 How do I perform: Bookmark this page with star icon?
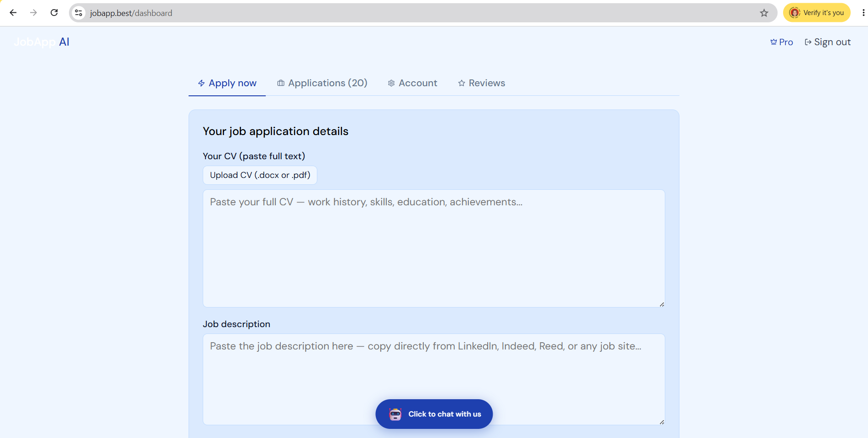(764, 13)
